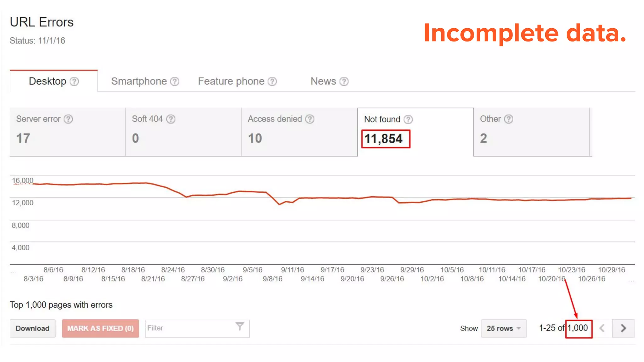Image resolution: width=644 pixels, height=362 pixels.
Task: Click the 11,854 Not found count
Action: click(384, 139)
